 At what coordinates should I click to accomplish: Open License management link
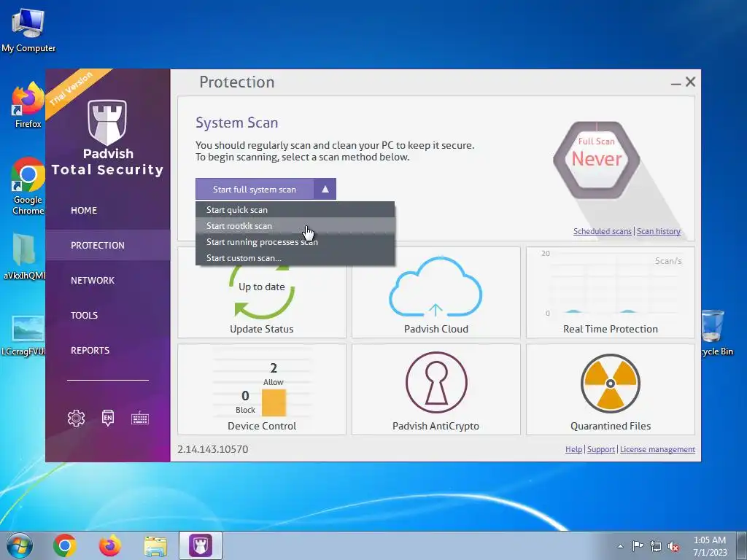pos(657,449)
